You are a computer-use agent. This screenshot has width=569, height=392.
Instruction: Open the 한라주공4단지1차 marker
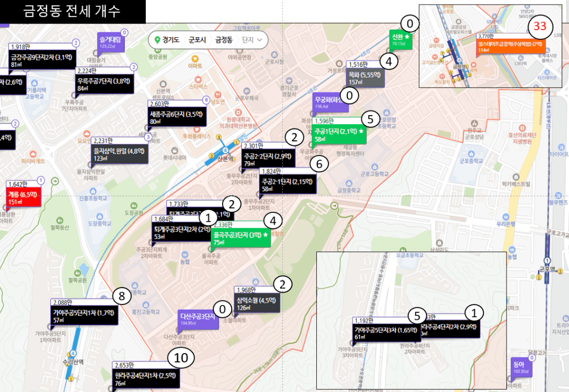pos(145,375)
